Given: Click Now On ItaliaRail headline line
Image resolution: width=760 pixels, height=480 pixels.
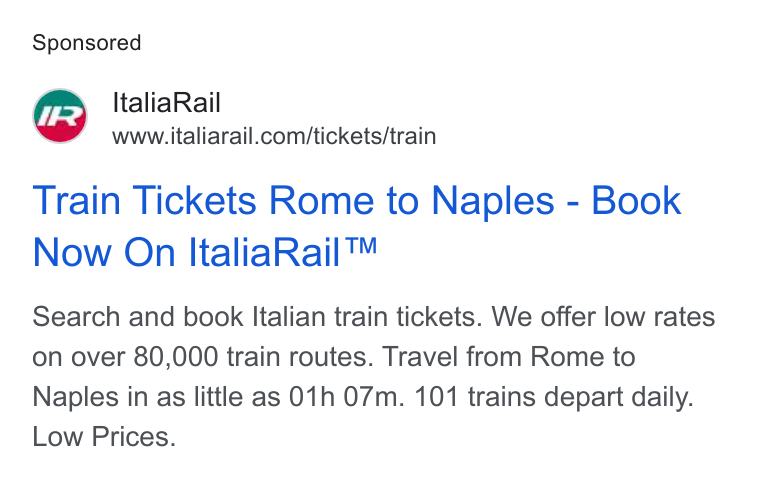Looking at the screenshot, I should pos(205,252).
